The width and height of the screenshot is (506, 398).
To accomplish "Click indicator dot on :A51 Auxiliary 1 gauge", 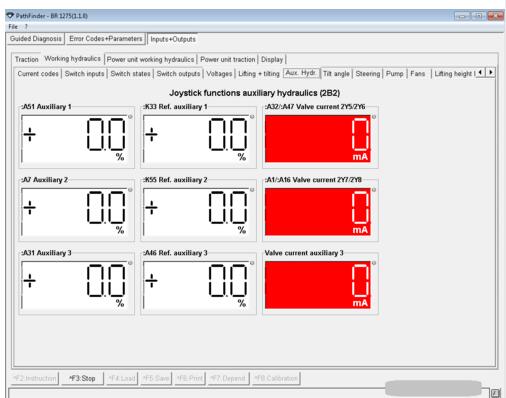I will click(130, 117).
